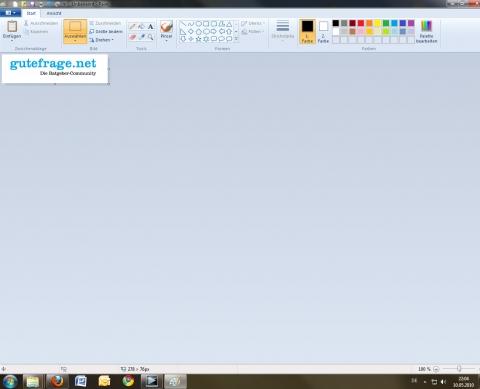Activate the 2. Farbe color slot
This screenshot has height=389, width=480.
pos(323,31)
